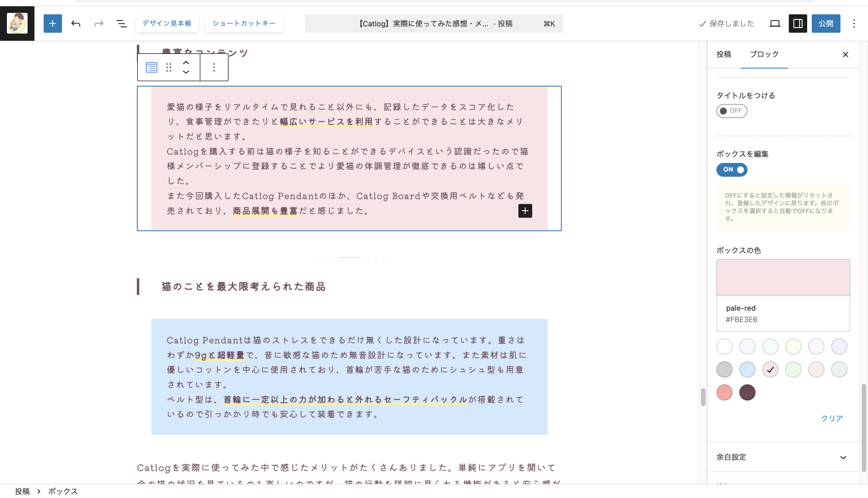
Task: Click the 公開 publish button
Action: coord(826,24)
